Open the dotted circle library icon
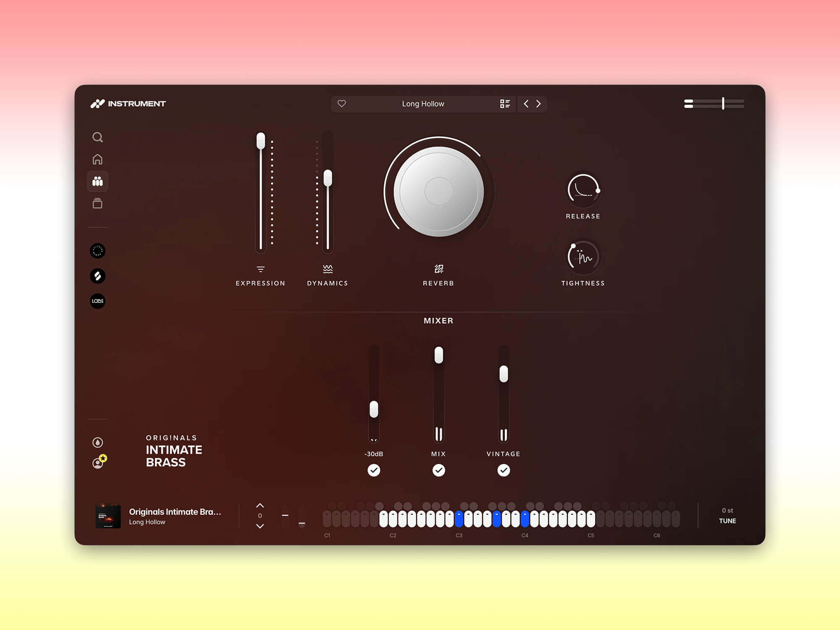Screen dimensions: 840x630 pos(97,251)
